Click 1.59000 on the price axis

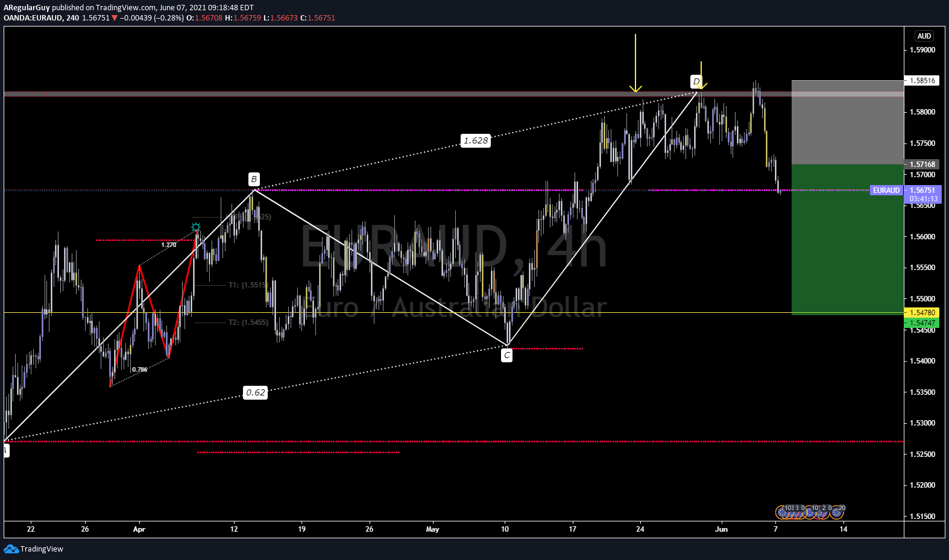922,50
